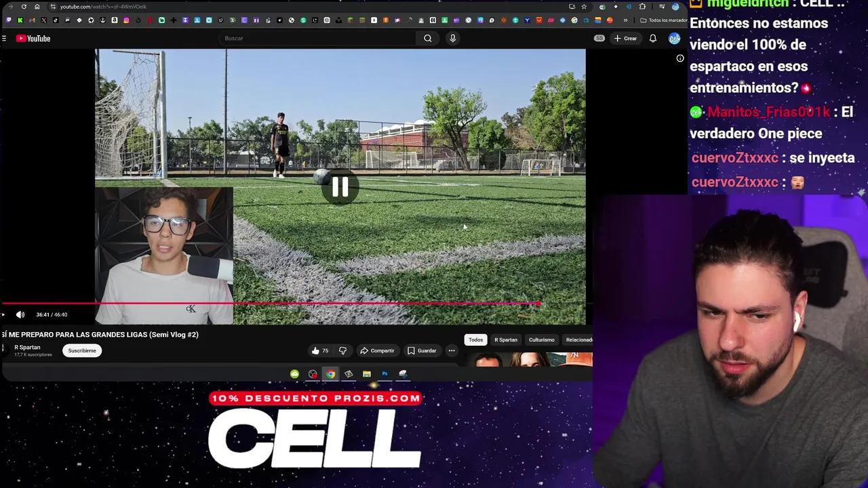Click the large pause overlay icon
868x488 pixels.
pos(340,187)
